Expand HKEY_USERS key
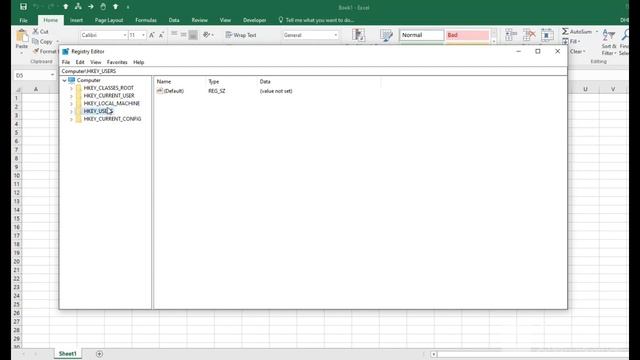Viewport: 640px width, 360px height. [x=71, y=111]
